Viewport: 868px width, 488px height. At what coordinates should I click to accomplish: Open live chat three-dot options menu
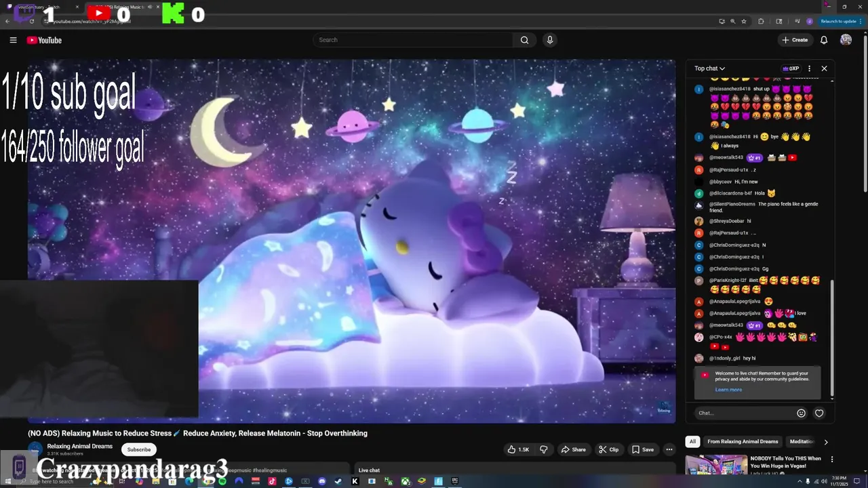pos(809,68)
